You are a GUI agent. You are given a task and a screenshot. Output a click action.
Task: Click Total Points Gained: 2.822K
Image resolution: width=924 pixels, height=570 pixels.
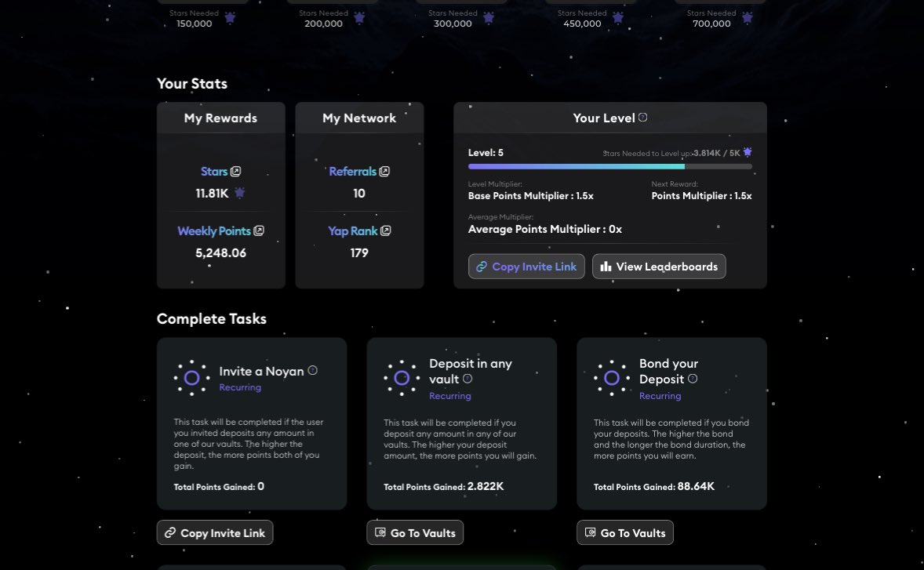tap(444, 486)
